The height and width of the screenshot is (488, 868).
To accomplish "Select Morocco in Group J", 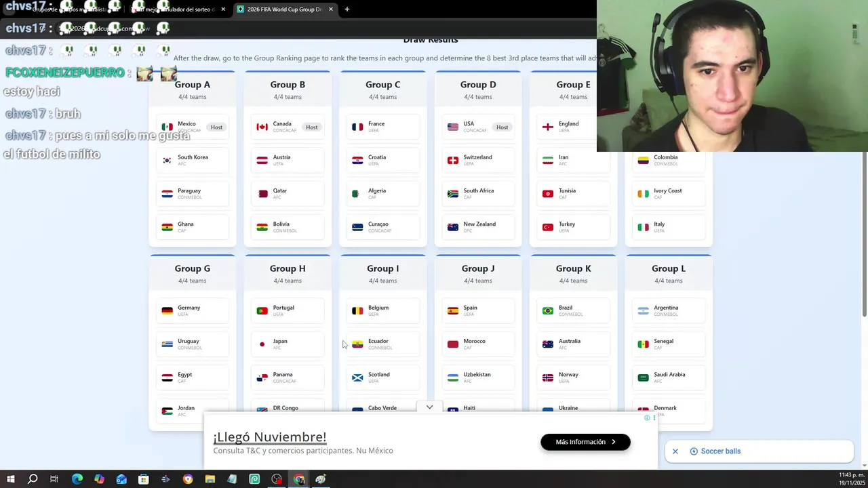I will tap(478, 344).
